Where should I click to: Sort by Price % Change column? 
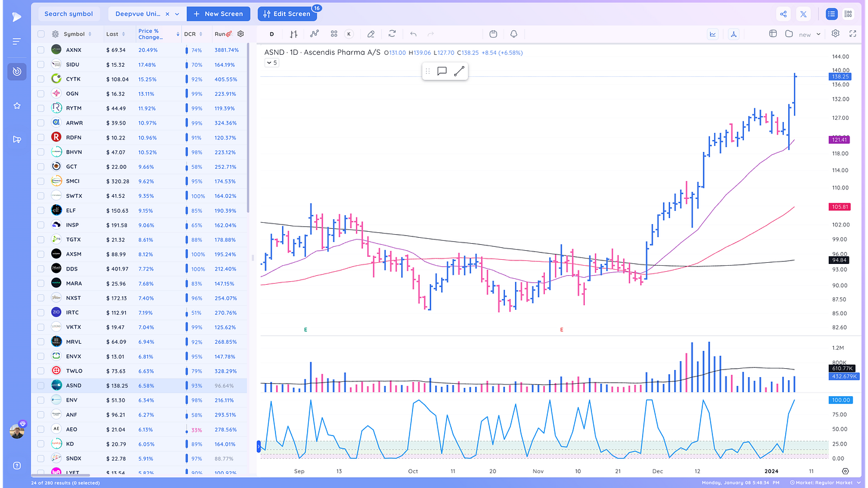[157, 34]
